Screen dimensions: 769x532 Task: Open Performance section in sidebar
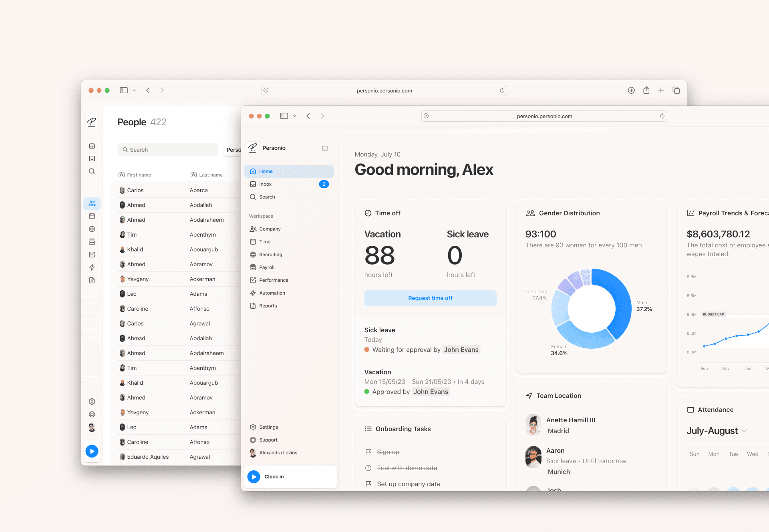pos(273,280)
